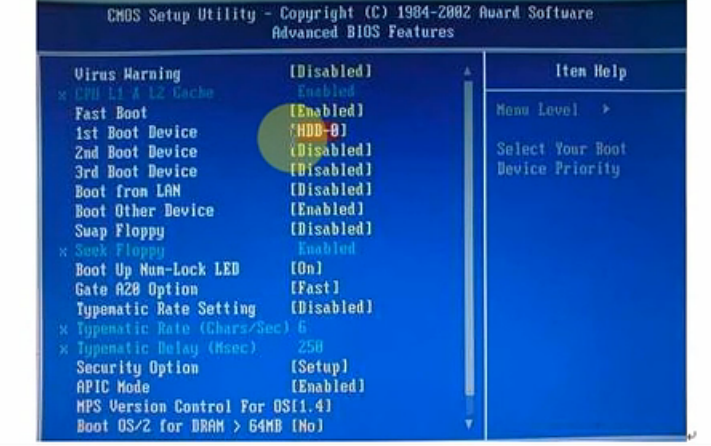Change the Security Option Setup value
This screenshot has height=446, width=711.
[319, 367]
